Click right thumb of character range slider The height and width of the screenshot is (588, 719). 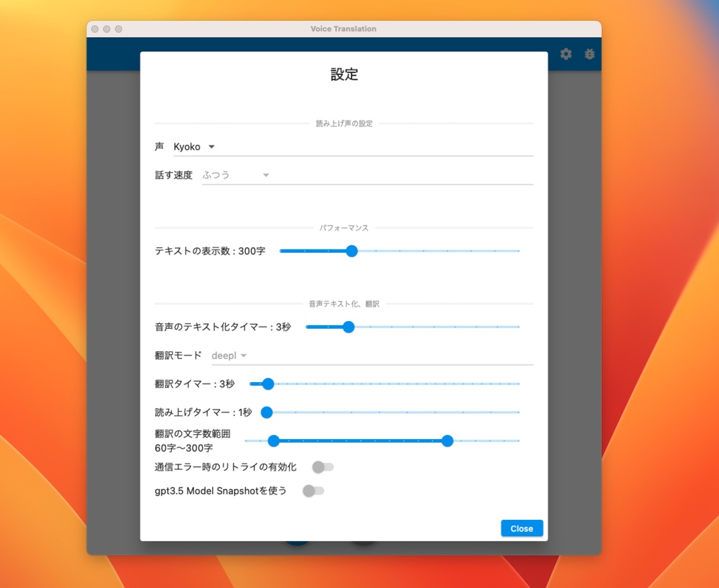448,441
